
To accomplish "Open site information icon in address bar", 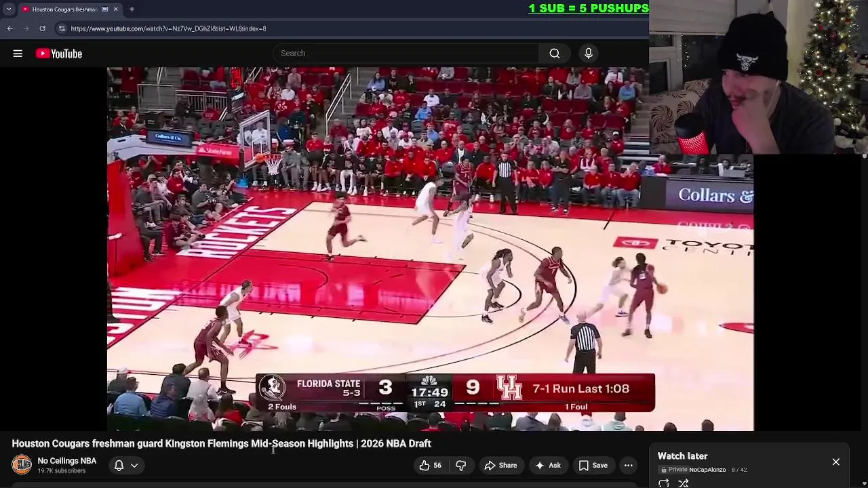I will (62, 28).
